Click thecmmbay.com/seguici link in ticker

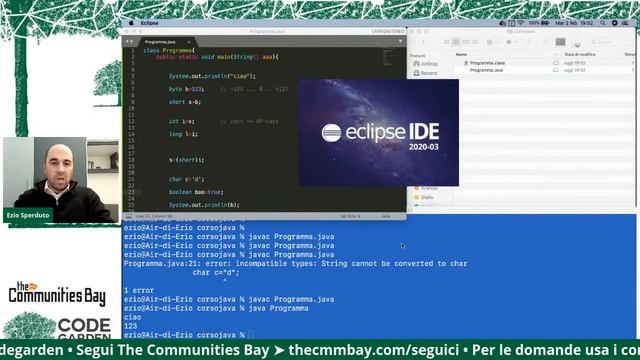click(x=375, y=350)
